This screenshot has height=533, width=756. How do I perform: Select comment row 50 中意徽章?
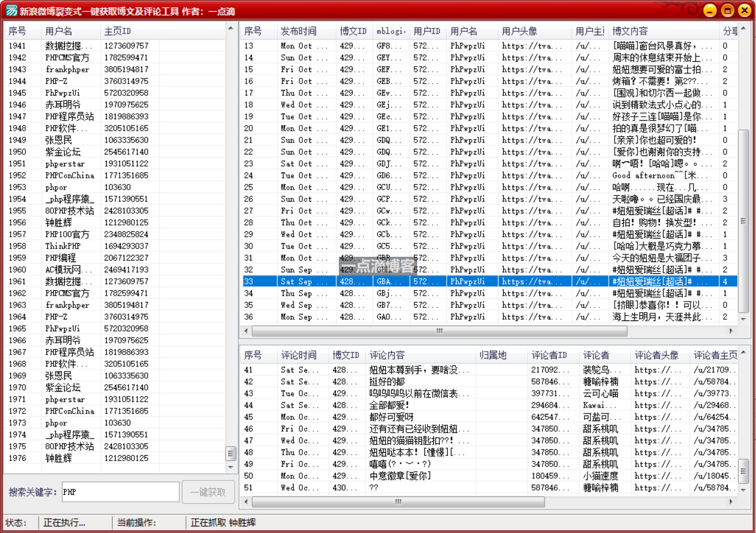tap(489, 476)
